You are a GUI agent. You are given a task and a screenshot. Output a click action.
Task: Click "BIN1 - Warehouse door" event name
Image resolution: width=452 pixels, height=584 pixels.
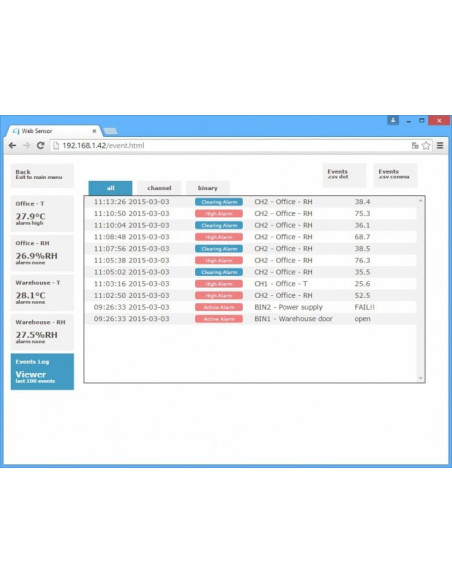293,319
